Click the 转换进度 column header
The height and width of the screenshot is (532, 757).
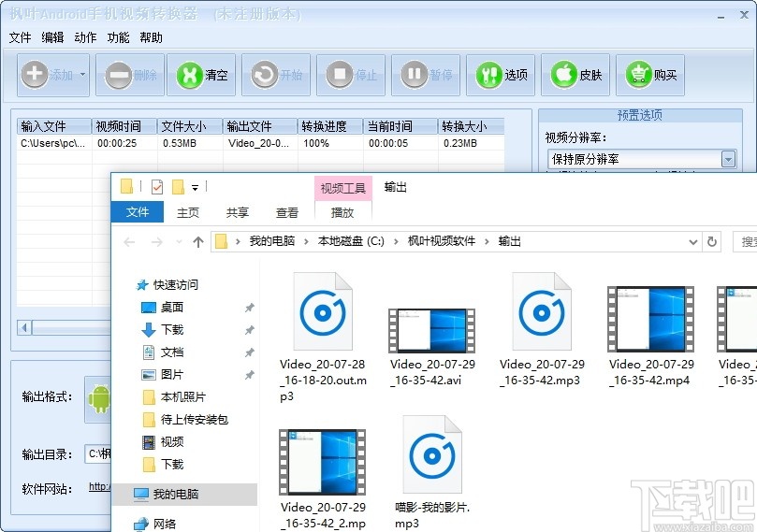330,126
